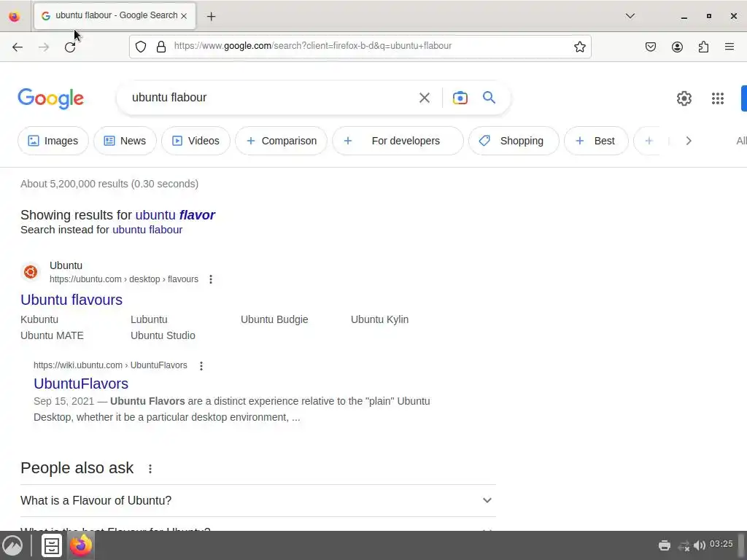The width and height of the screenshot is (747, 560).
Task: Add Best to the search
Action: [596, 141]
